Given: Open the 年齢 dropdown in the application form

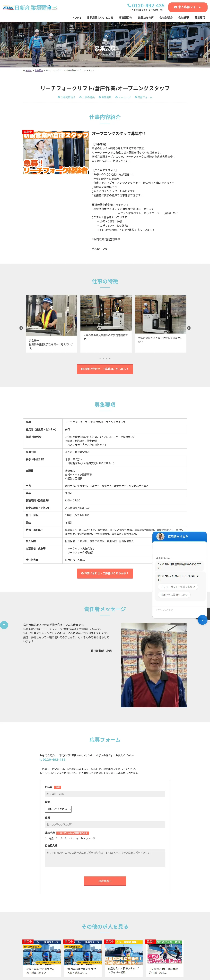Looking at the screenshot, I should click(x=58, y=809).
